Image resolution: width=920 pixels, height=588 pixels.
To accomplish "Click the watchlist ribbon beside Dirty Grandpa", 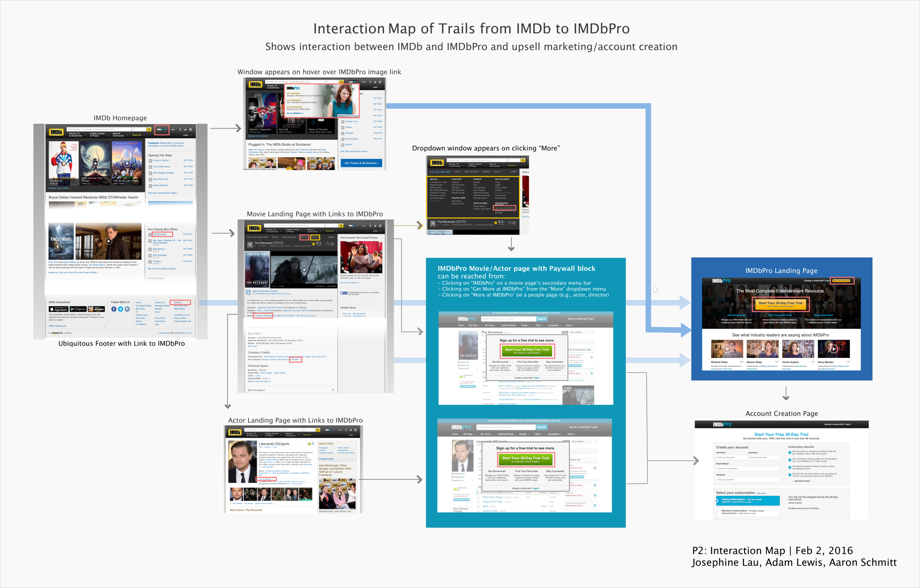I will 150,255.
